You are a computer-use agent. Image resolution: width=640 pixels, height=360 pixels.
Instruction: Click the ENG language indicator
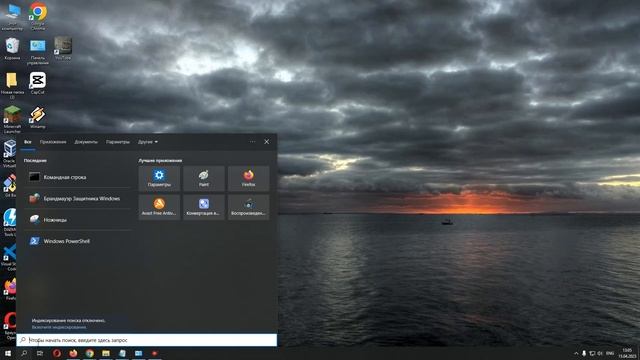click(610, 353)
